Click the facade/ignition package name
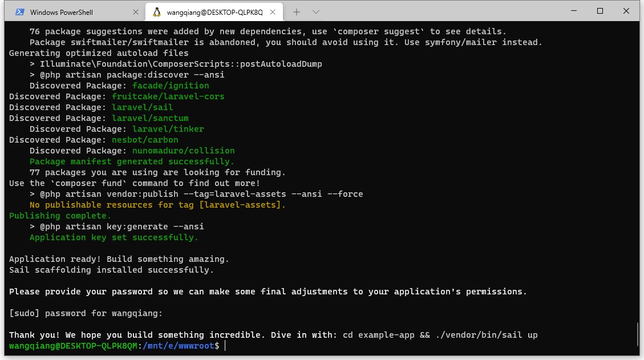 pos(171,86)
